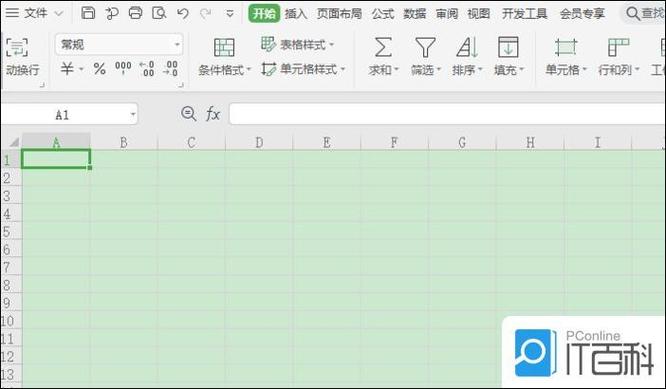Open the 开发工具 tab
Image resolution: width=666 pixels, height=389 pixels.
[x=525, y=14]
